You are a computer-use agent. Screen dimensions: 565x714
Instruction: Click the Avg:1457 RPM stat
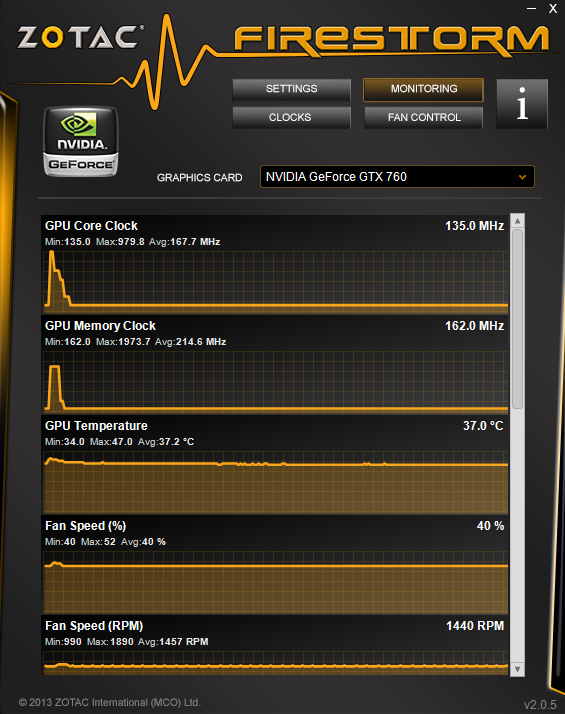[x=173, y=642]
